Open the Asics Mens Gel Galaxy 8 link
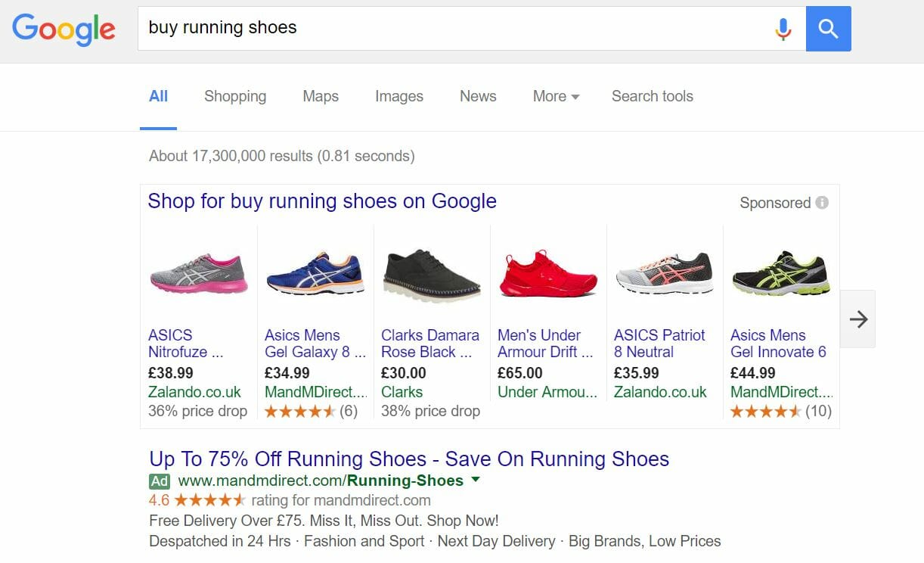 [x=315, y=344]
